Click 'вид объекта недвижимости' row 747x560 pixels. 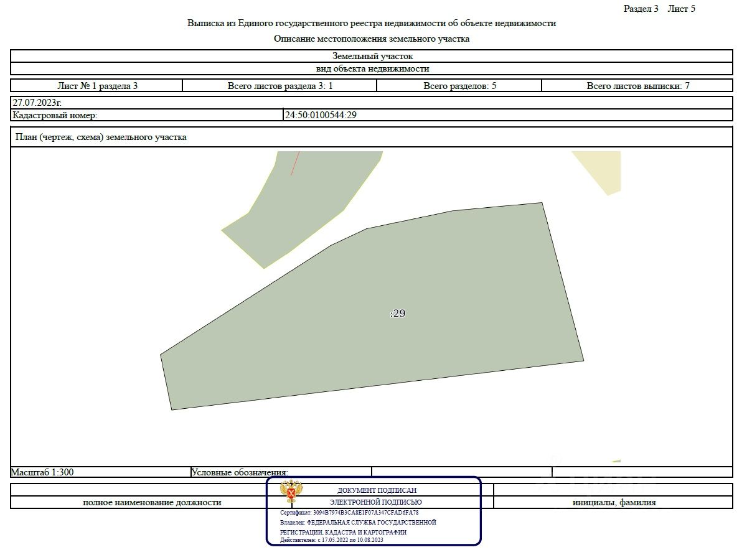372,69
